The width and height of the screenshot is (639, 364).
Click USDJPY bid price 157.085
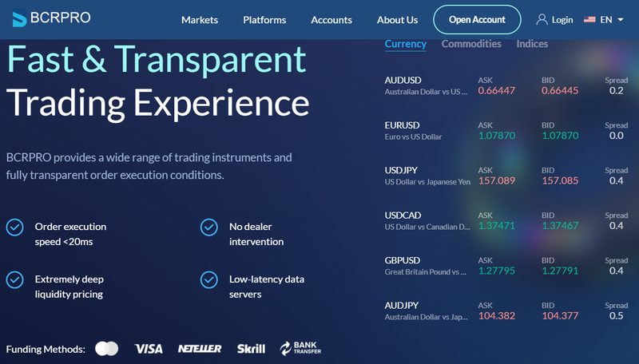(560, 180)
